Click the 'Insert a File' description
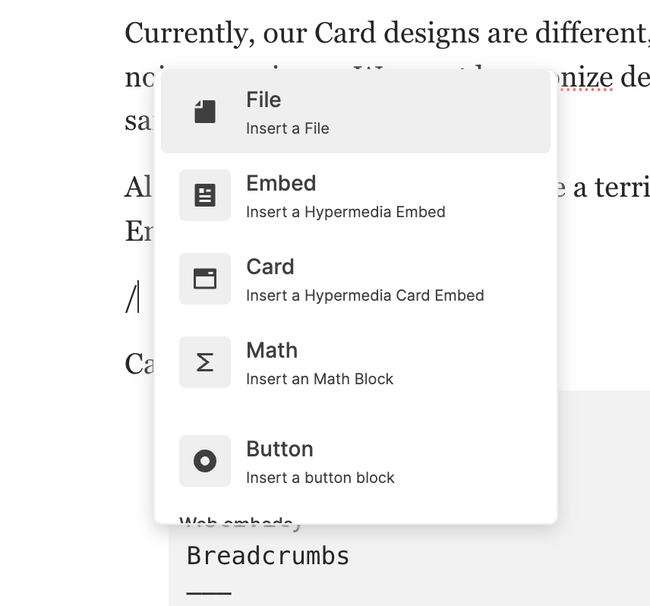 (x=287, y=128)
